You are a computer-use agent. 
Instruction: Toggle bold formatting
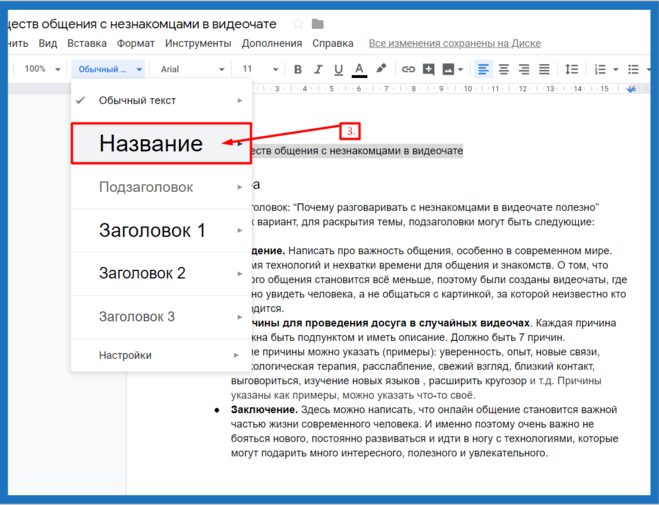tap(298, 69)
